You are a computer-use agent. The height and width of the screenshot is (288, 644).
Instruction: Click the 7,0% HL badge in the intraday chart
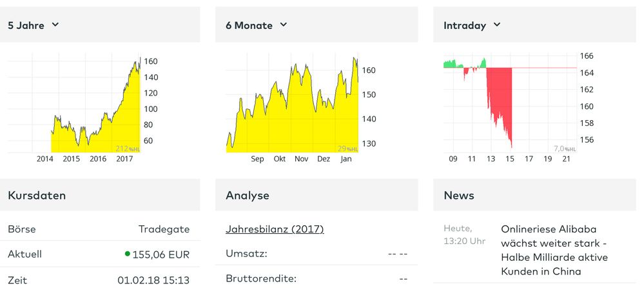pyautogui.click(x=565, y=149)
